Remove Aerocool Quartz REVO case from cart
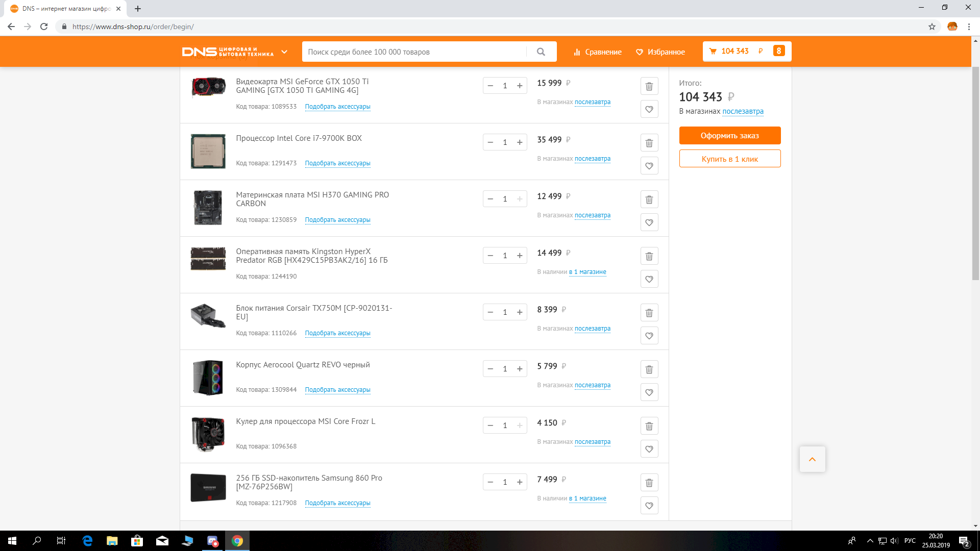 coord(649,369)
